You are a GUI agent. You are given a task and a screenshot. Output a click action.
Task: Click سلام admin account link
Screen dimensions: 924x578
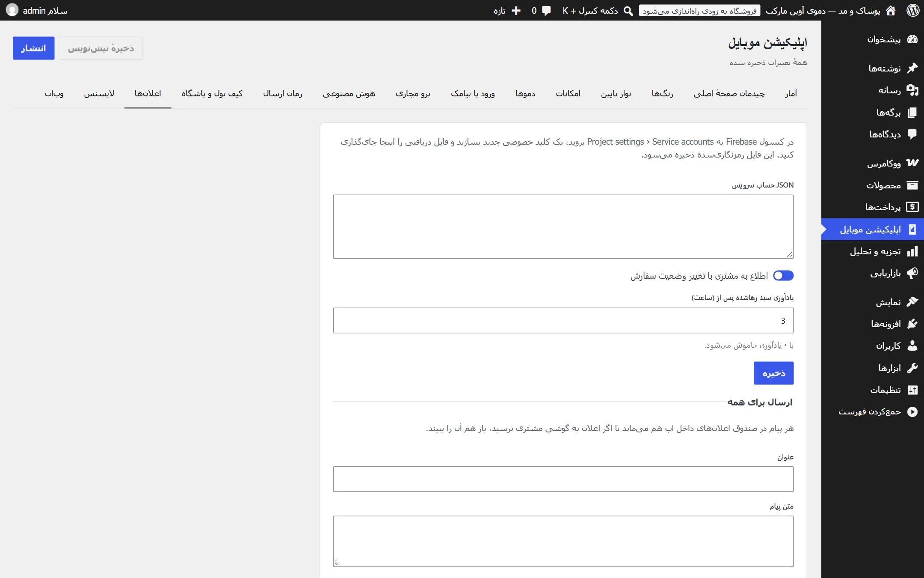click(45, 11)
